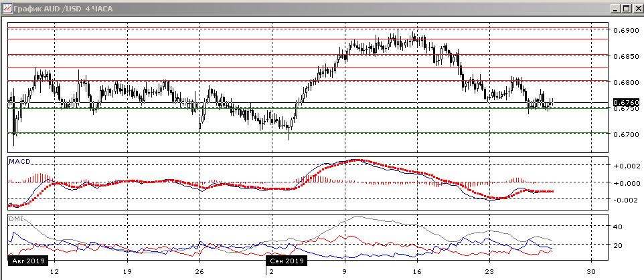Click the 40 level on DMI scale
This screenshot has height=280, width=644.
[x=618, y=227]
